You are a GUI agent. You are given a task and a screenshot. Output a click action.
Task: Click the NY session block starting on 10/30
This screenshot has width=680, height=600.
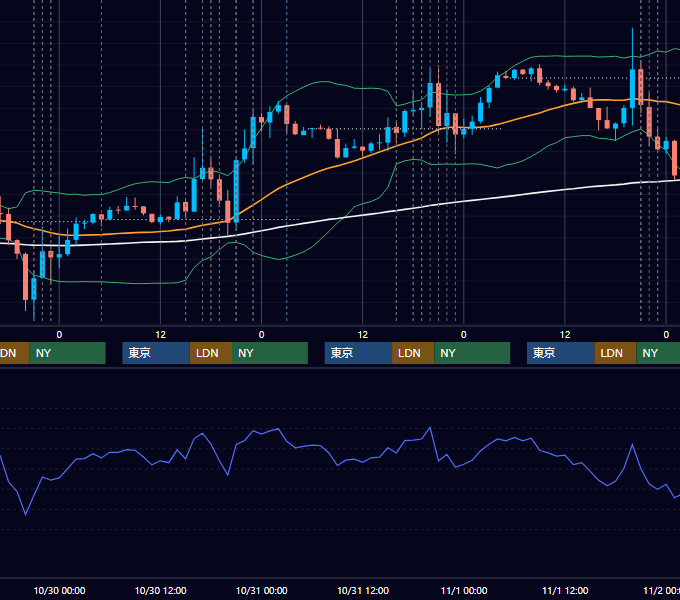click(x=270, y=353)
